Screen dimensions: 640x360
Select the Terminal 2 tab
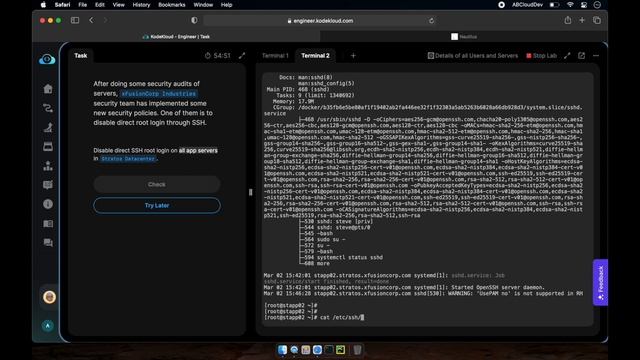315,56
